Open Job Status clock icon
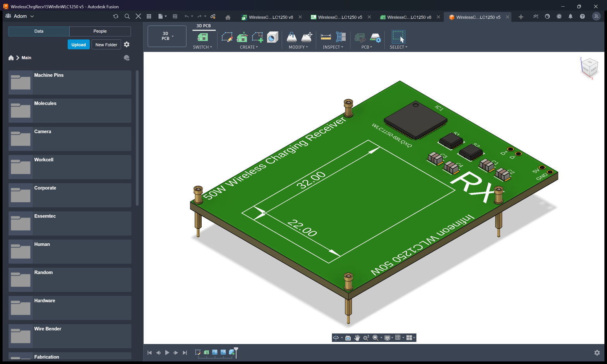The width and height of the screenshot is (607, 364). [x=559, y=16]
